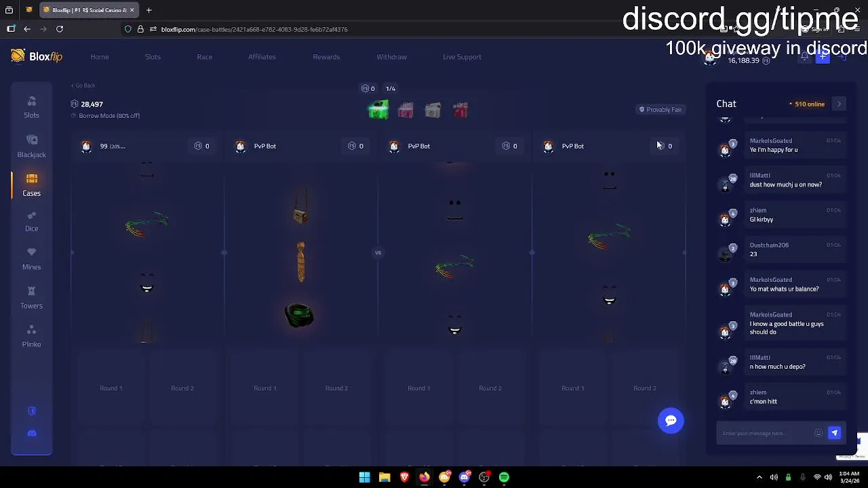Click the red gift case icon

[x=460, y=110]
